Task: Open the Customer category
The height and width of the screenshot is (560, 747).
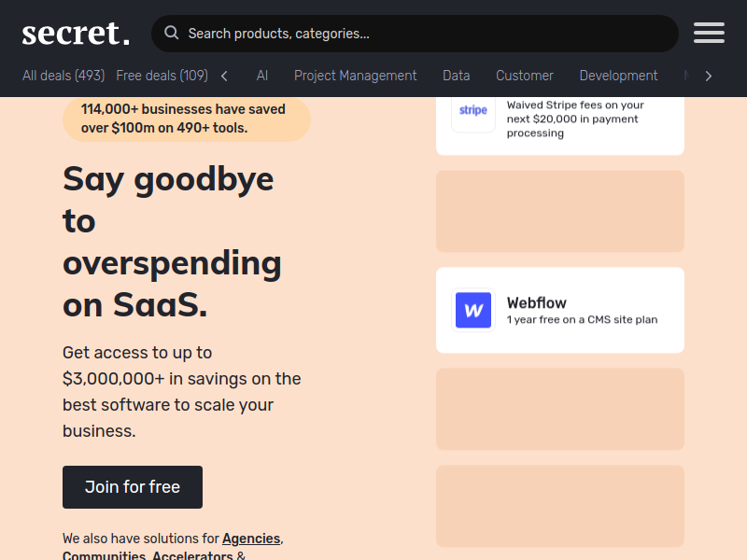Action: point(525,76)
